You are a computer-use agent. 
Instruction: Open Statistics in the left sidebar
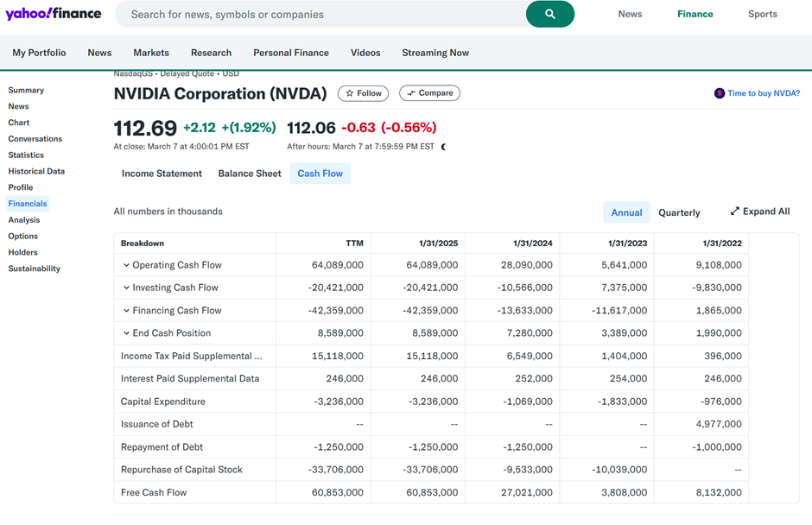pos(26,155)
